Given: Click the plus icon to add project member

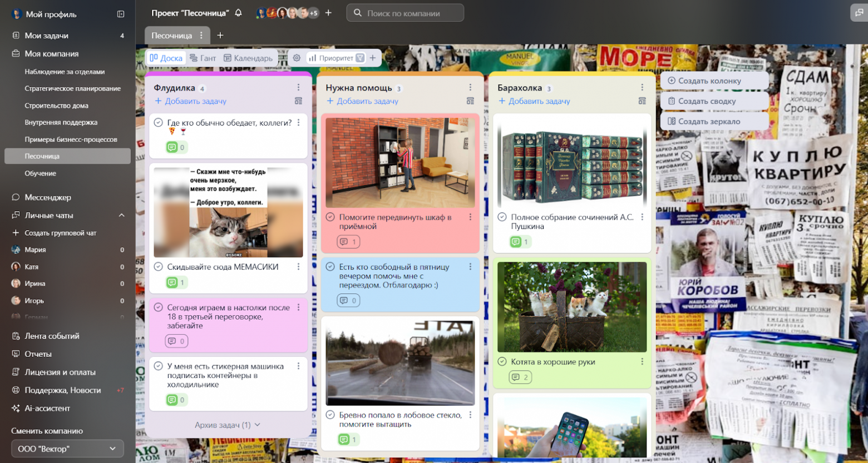Looking at the screenshot, I should coord(328,13).
